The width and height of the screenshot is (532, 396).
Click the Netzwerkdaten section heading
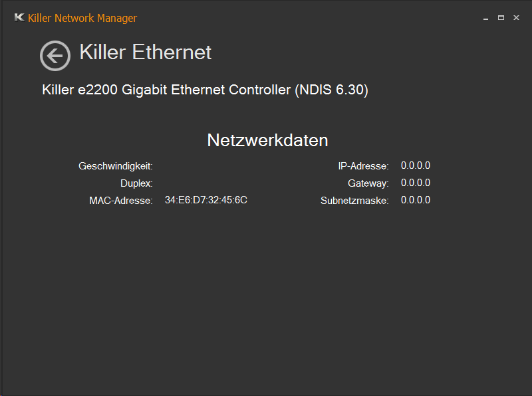click(267, 140)
